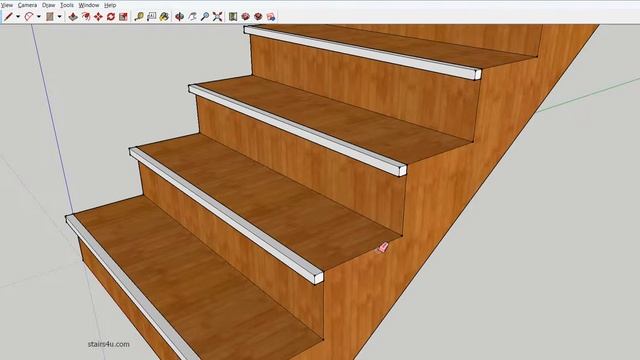The width and height of the screenshot is (640, 360).
Task: Click the last toolbar icon with blue globe
Action: (x=271, y=17)
